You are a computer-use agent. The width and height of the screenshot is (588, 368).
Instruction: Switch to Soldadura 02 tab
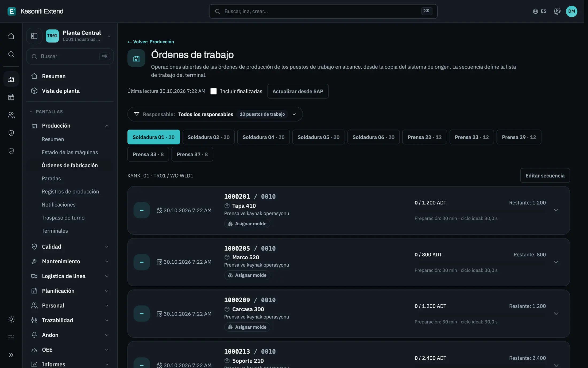[208, 137]
